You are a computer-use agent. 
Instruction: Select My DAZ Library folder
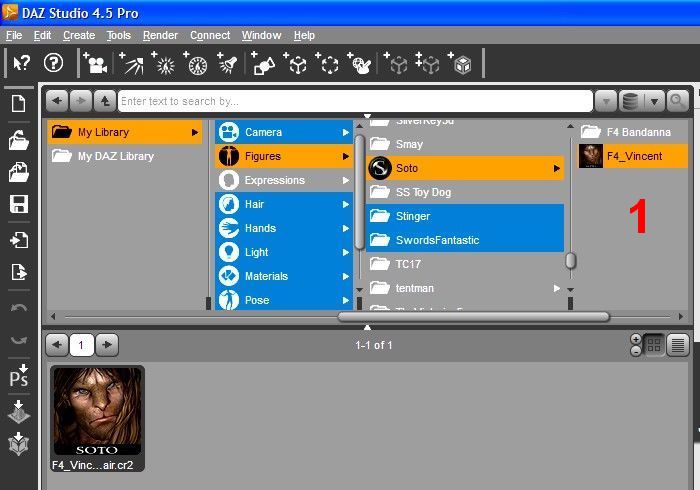pyautogui.click(x=125, y=156)
